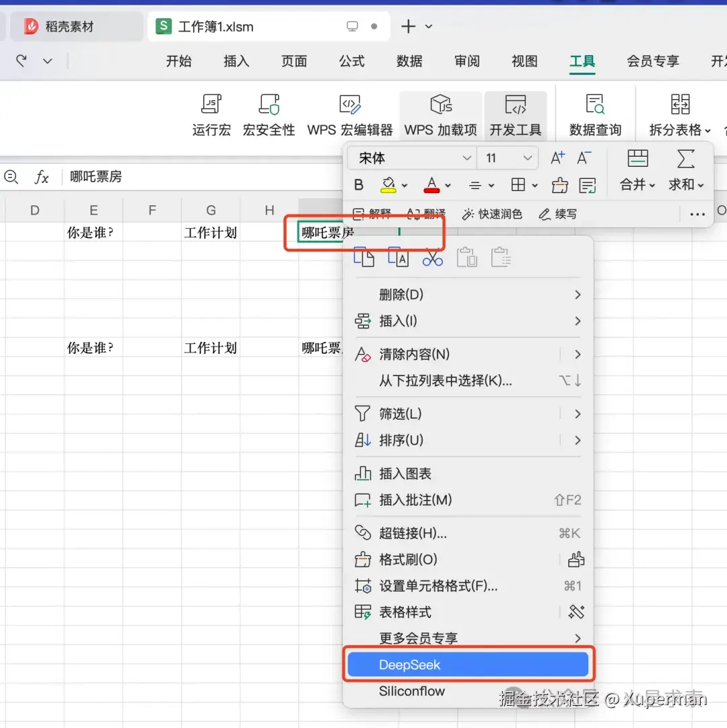This screenshot has width=727, height=728.
Task: Click the 快速润色 quick polish button
Action: coord(492,214)
